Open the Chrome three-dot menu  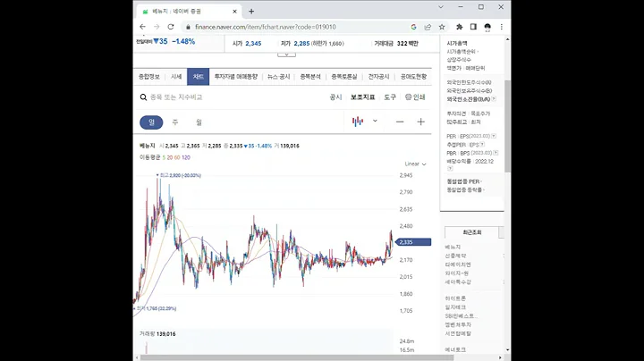click(502, 27)
